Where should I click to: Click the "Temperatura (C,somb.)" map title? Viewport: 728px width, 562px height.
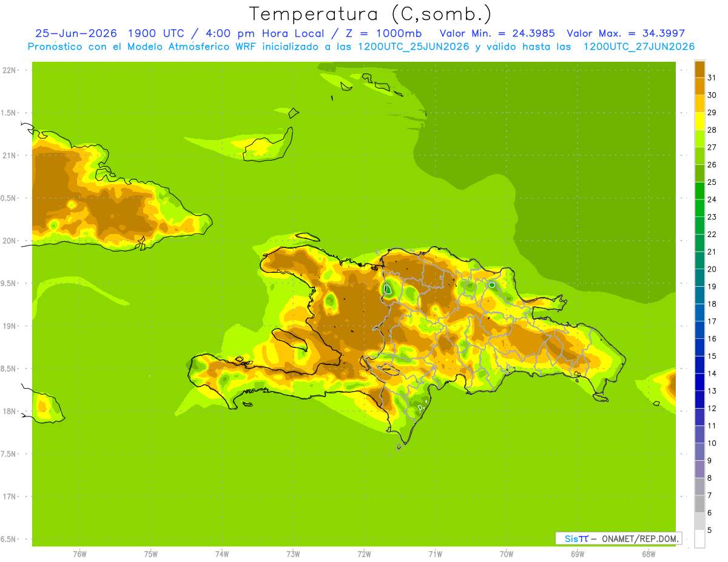370,14
